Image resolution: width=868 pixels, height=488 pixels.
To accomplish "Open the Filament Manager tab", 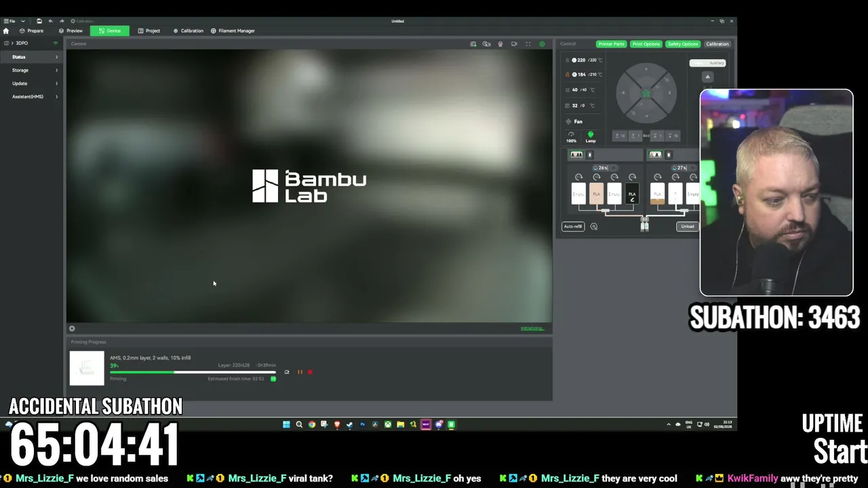I will tap(233, 30).
